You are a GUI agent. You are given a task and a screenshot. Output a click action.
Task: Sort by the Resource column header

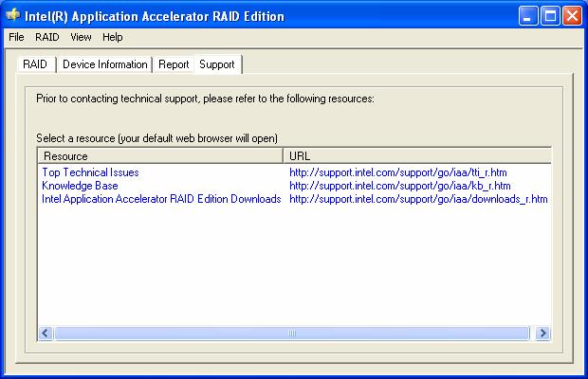coord(159,155)
